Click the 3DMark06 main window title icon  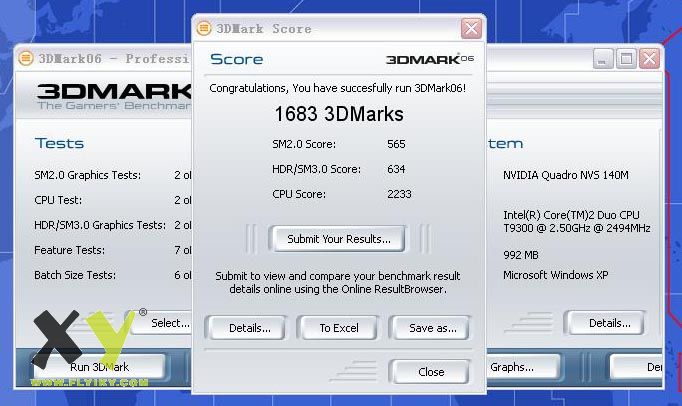click(x=26, y=58)
